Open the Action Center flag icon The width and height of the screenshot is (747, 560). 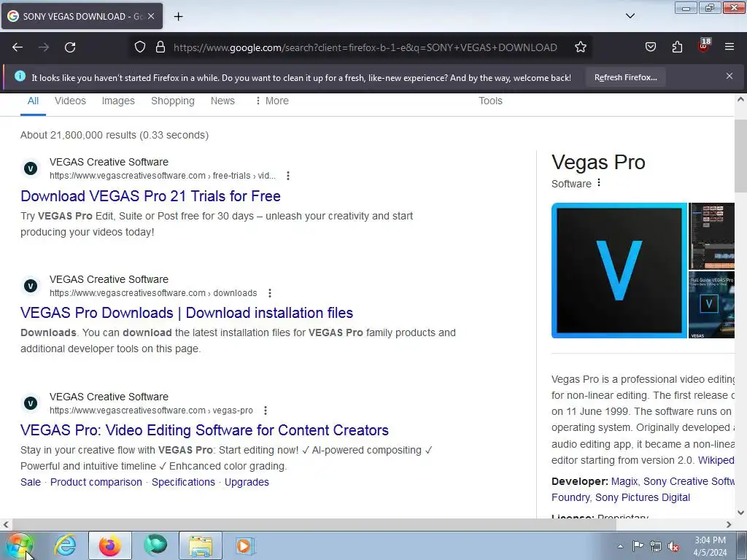click(638, 546)
